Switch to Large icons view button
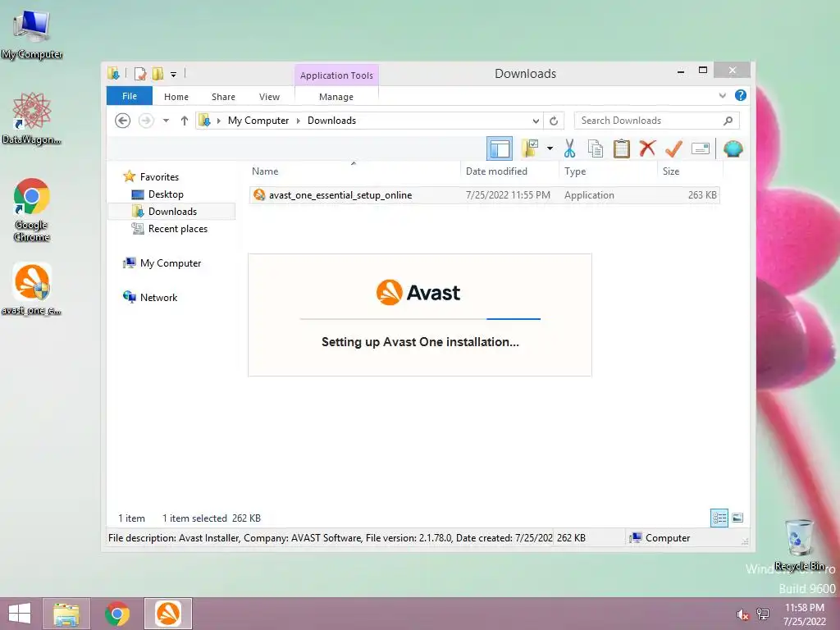Viewport: 840px width, 630px height. pyautogui.click(x=737, y=518)
